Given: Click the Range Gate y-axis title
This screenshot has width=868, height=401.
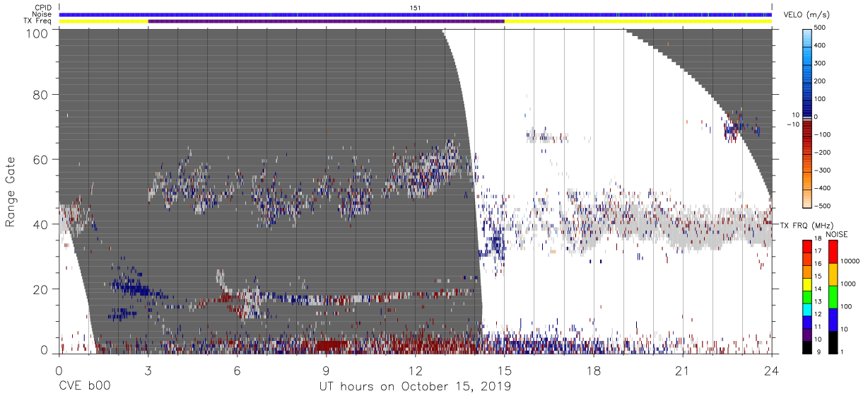Looking at the screenshot, I should tap(10, 192).
